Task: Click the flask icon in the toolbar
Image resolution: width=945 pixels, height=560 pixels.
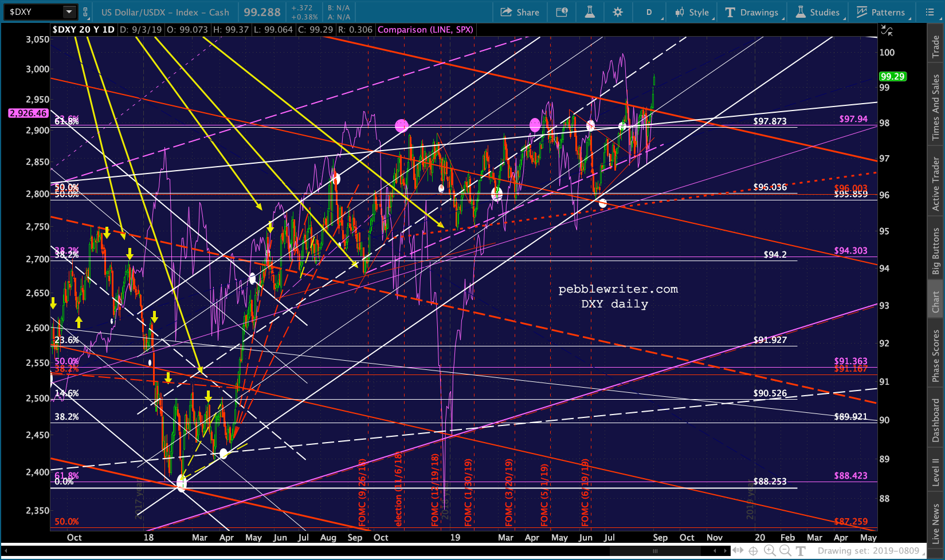Action: pos(589,12)
